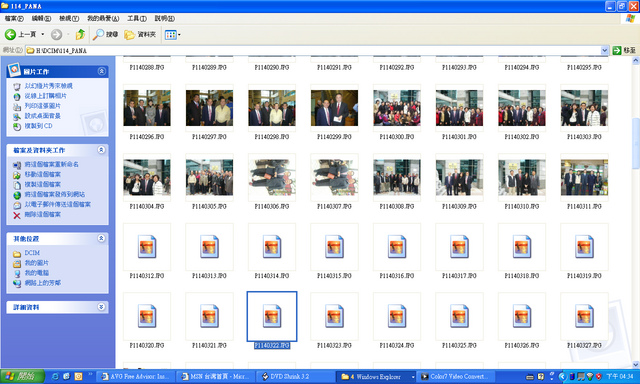Open the Tools (工具) menu
Viewport: 640px width, 384px height.
coord(137,18)
